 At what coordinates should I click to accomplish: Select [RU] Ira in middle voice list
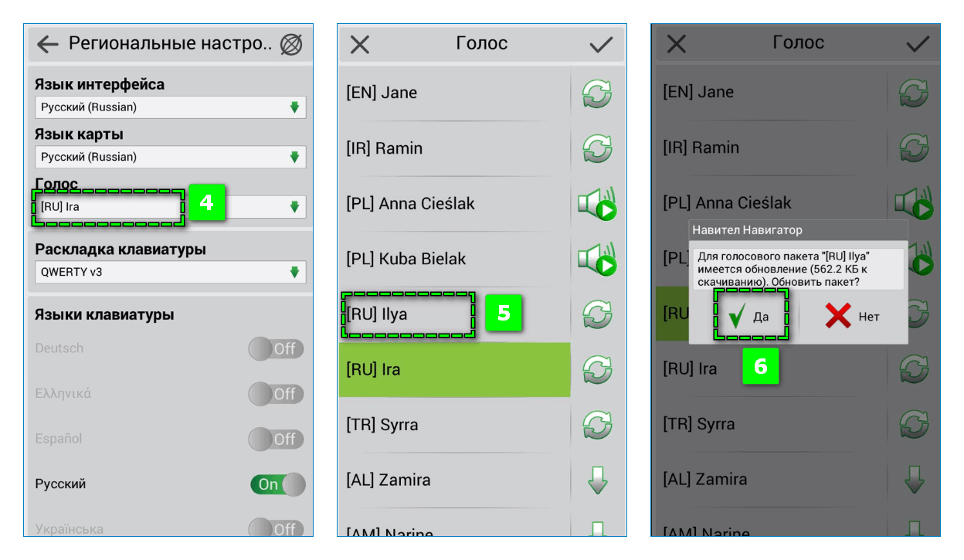coord(455,370)
